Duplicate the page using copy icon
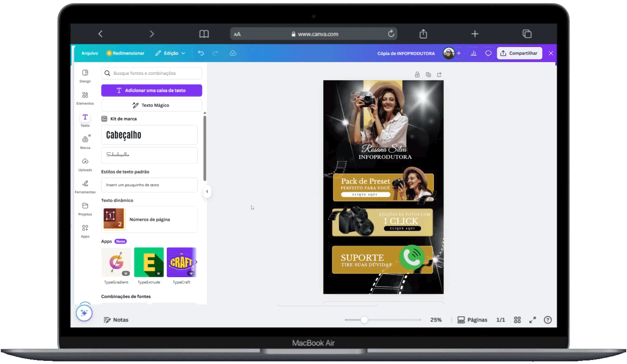 point(428,75)
